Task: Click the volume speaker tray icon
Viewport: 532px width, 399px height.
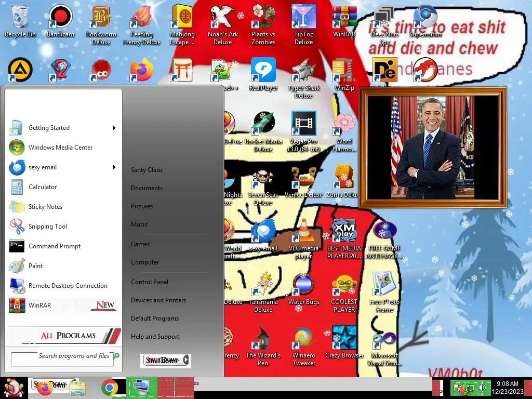Action: point(482,388)
